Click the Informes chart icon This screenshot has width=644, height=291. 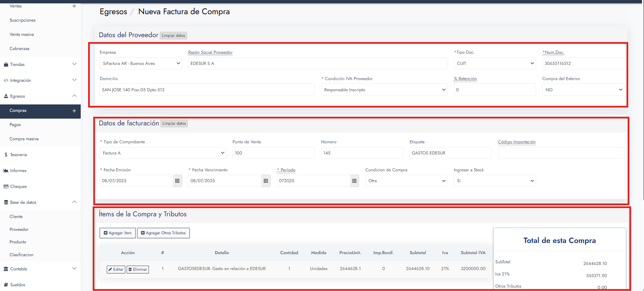(6, 171)
